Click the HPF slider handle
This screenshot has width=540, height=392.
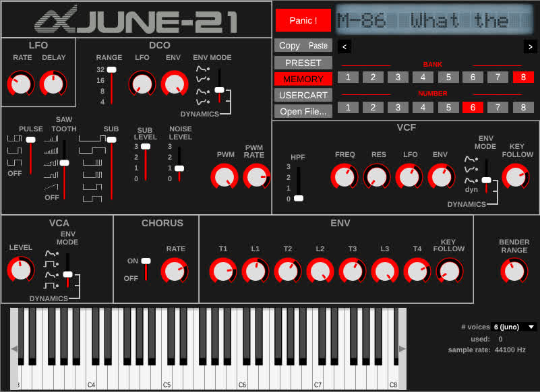299,198
